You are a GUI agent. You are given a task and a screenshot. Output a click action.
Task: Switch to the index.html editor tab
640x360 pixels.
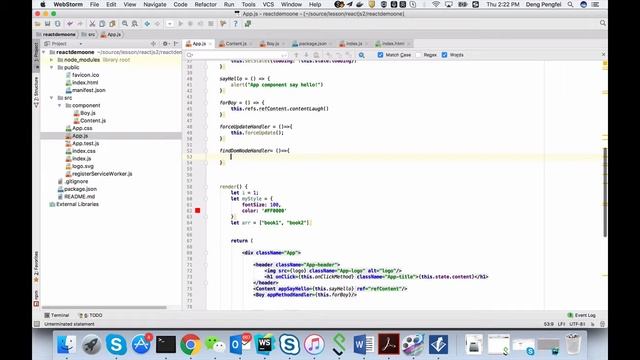(x=393, y=44)
